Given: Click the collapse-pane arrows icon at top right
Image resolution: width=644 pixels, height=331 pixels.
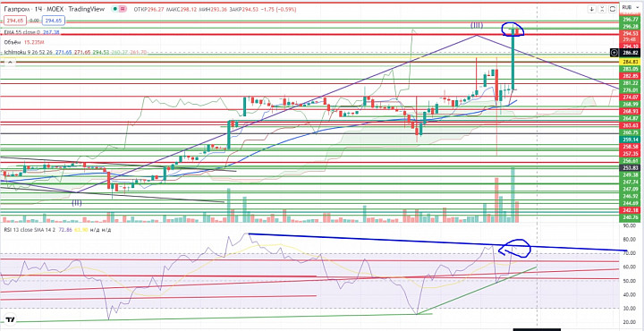Looking at the screenshot, I should pos(603,9).
